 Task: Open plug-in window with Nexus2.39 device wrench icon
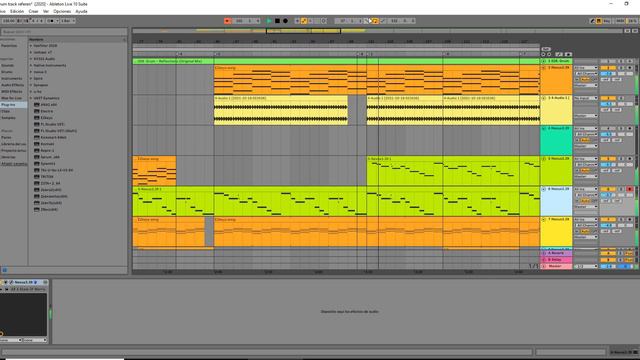(11, 282)
